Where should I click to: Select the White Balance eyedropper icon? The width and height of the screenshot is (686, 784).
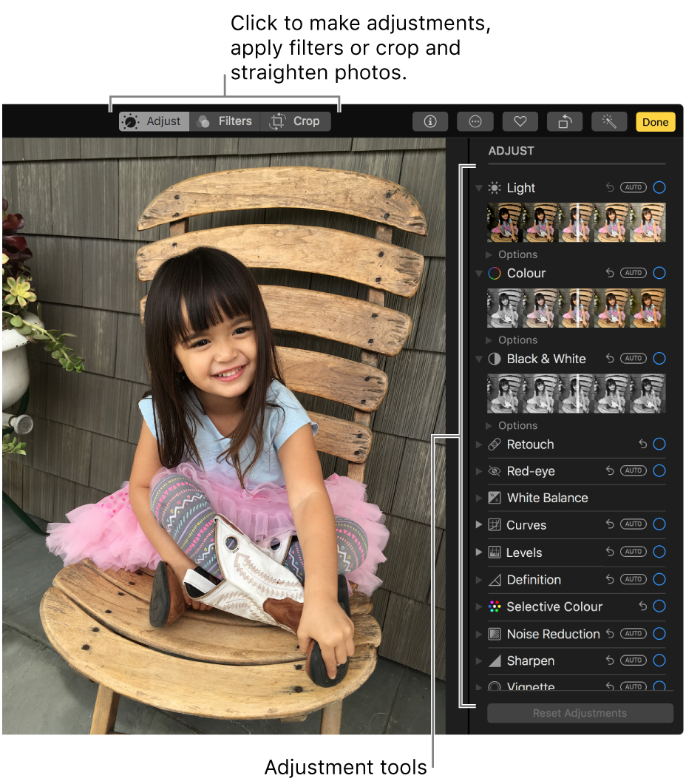point(494,498)
